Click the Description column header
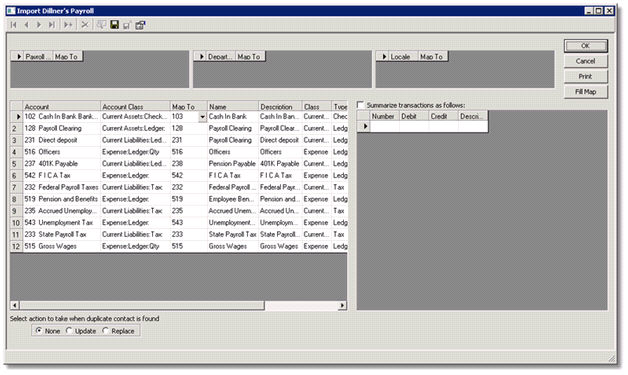Viewport: 628px width, 375px height. [x=280, y=107]
